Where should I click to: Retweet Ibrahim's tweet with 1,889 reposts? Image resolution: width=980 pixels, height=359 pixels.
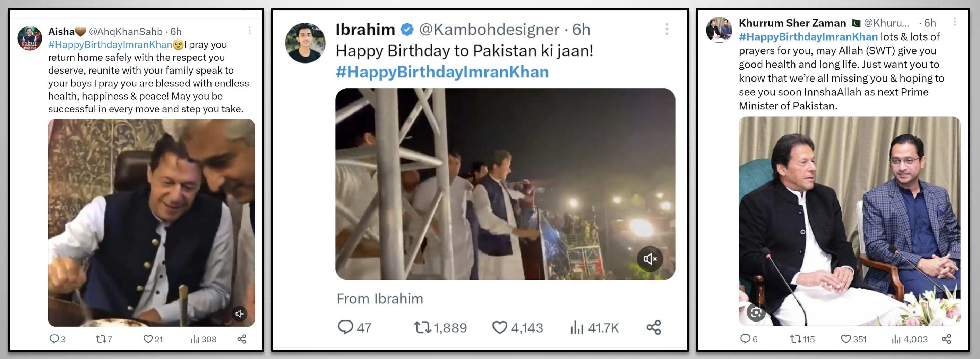click(x=422, y=327)
